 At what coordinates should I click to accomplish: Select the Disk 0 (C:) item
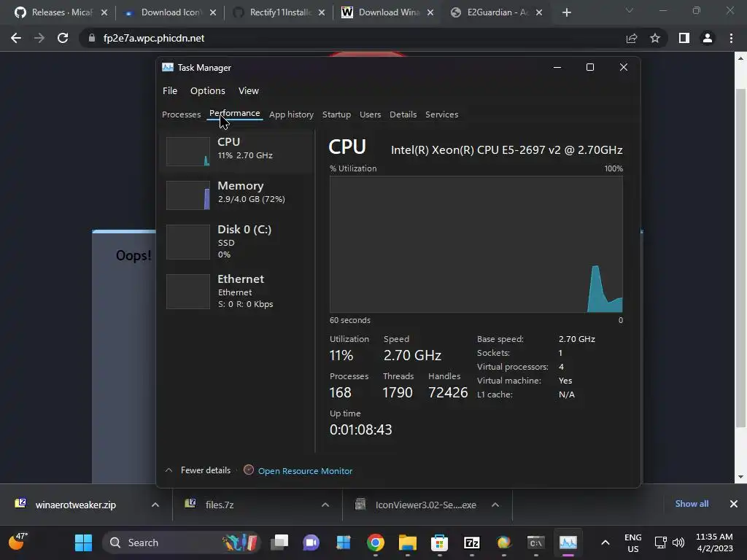tap(237, 242)
